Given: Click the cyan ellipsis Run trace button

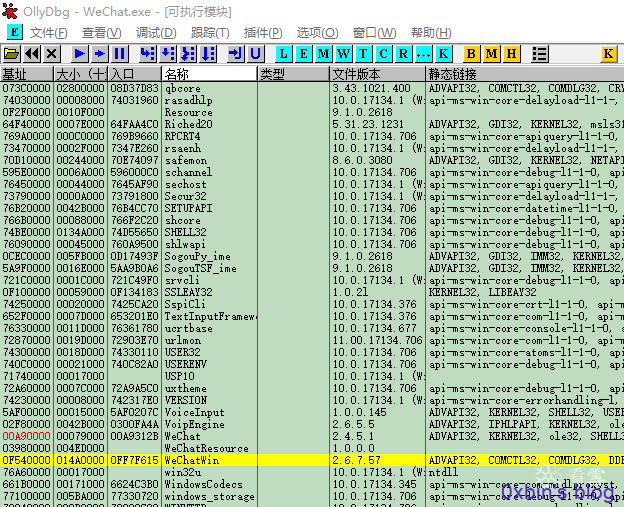Looking at the screenshot, I should tap(423, 54).
